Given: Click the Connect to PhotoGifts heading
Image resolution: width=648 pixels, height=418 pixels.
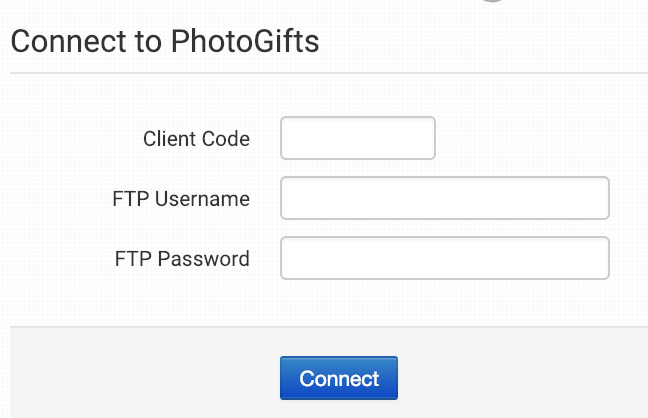Looking at the screenshot, I should [164, 42].
